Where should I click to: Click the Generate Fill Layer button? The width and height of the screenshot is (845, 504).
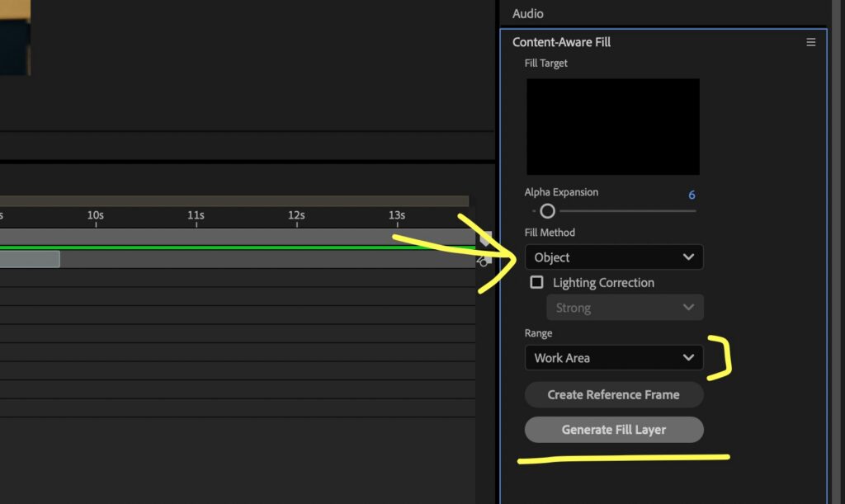point(613,429)
